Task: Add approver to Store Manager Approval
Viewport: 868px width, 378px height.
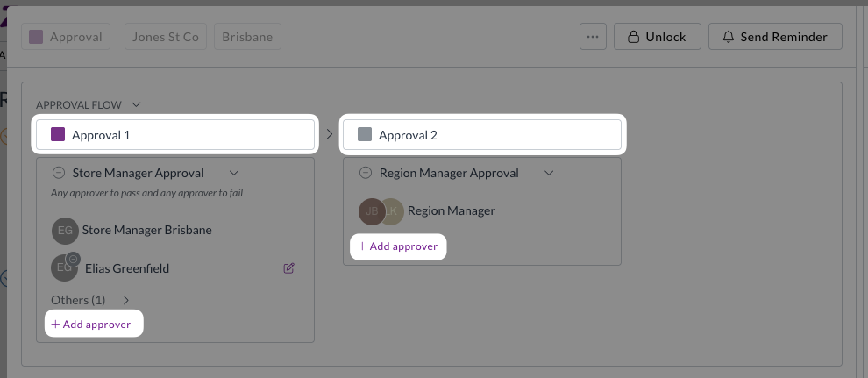Action: [91, 325]
